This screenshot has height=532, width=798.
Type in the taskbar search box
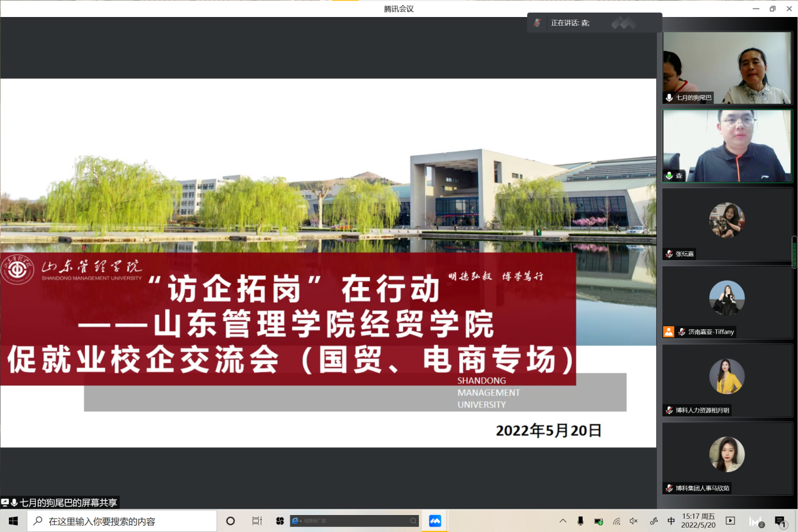pyautogui.click(x=122, y=521)
